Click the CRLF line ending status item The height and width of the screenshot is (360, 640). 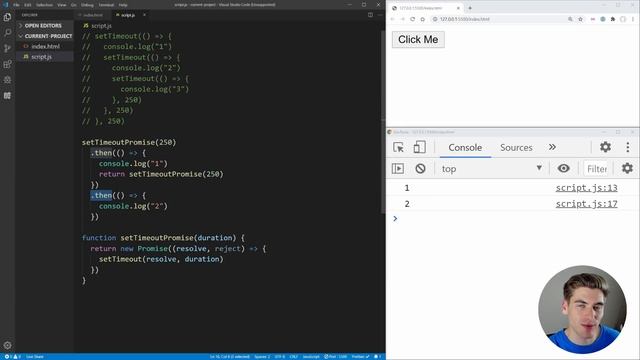pyautogui.click(x=293, y=357)
